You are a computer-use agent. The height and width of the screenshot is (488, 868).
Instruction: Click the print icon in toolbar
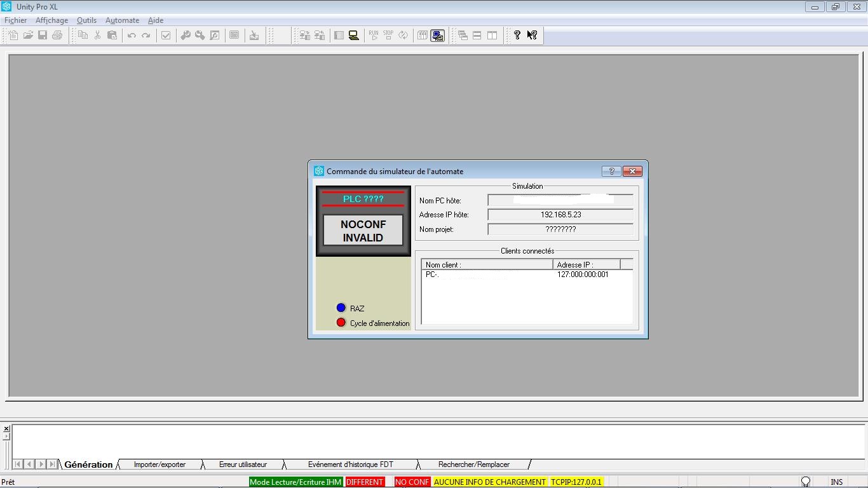57,36
